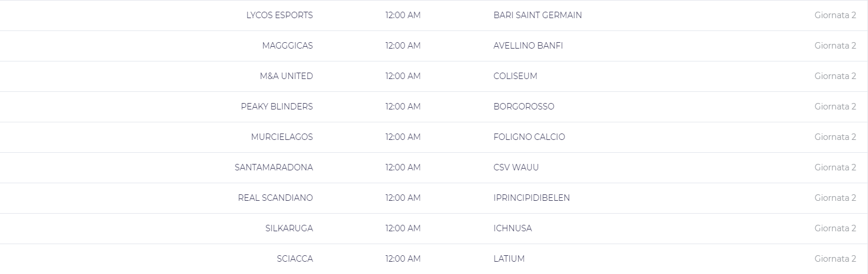Open the CSV WAUU team page
Screen dimensions: 868x274
click(x=516, y=167)
